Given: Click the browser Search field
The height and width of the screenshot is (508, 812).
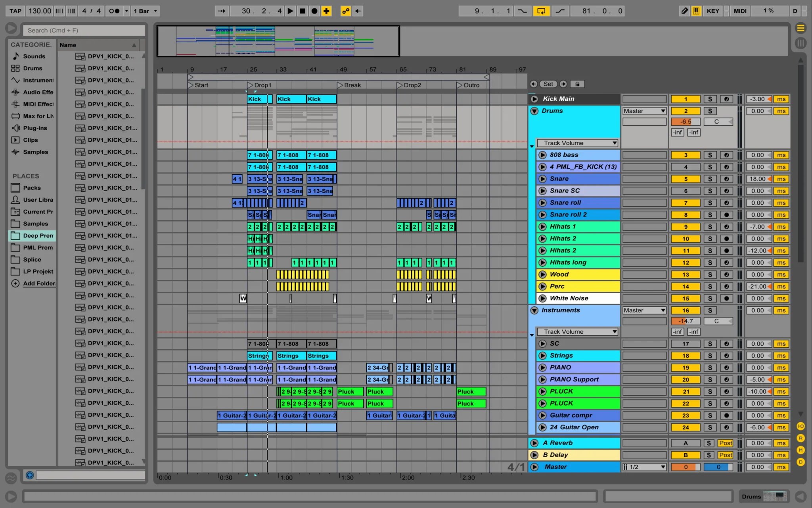Looking at the screenshot, I should [84, 31].
